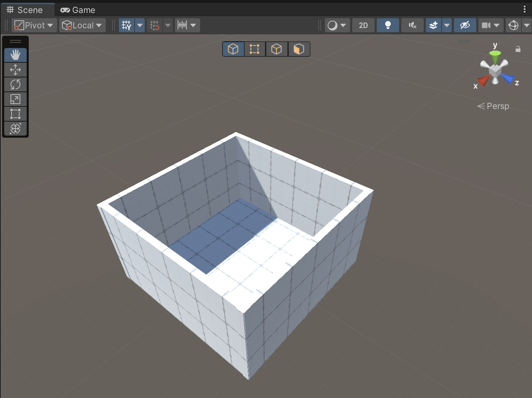Open the Scene view overflow menu
532x398 pixels.
(x=524, y=9)
